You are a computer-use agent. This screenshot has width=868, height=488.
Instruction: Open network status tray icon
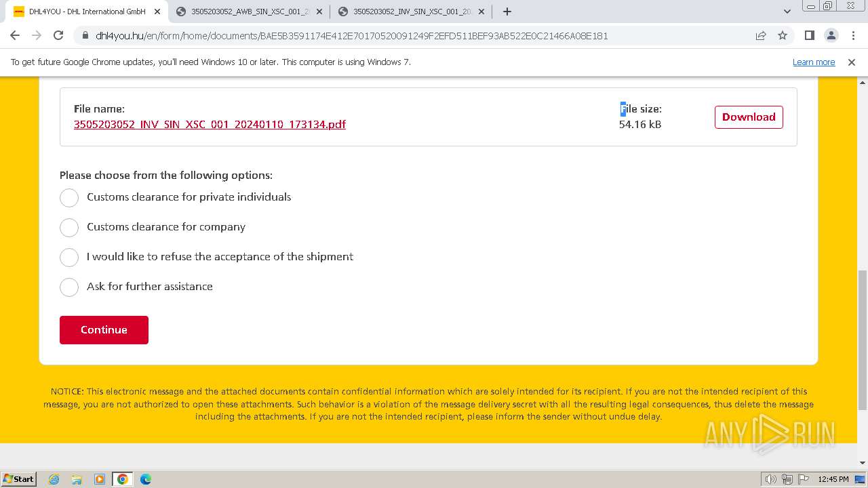pyautogui.click(x=787, y=479)
